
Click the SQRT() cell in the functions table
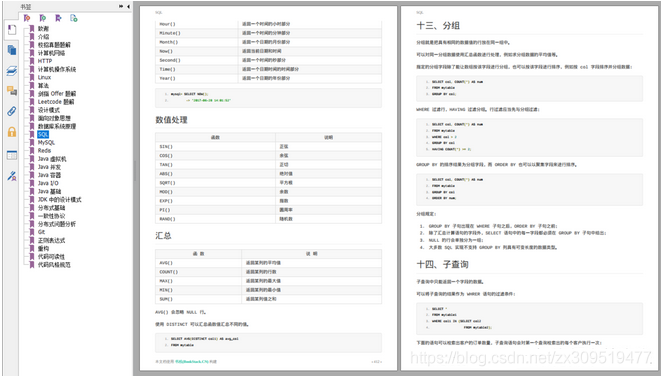(x=215, y=183)
